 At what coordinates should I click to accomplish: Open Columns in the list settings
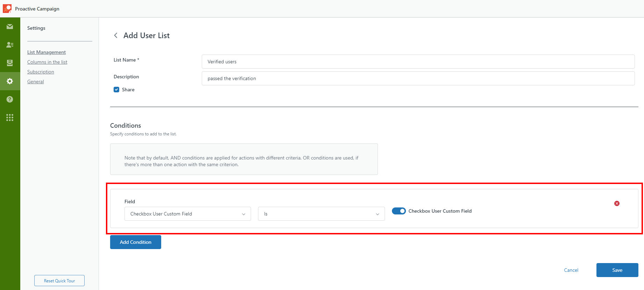[x=47, y=62]
